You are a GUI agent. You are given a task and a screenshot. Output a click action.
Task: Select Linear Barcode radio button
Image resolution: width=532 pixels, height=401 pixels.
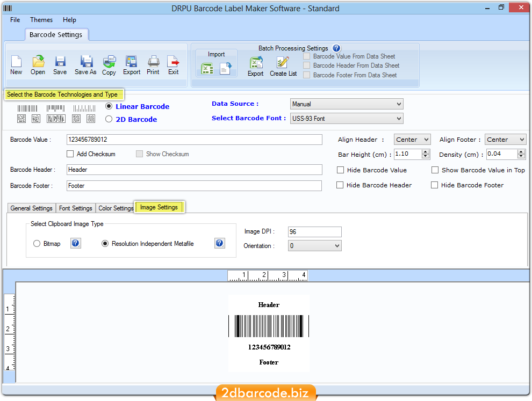click(109, 106)
